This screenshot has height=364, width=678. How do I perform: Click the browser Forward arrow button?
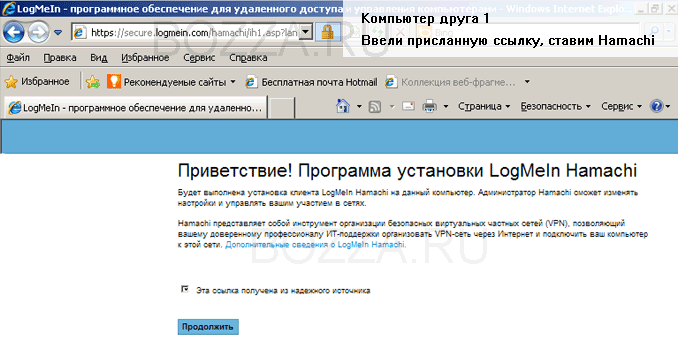click(38, 32)
